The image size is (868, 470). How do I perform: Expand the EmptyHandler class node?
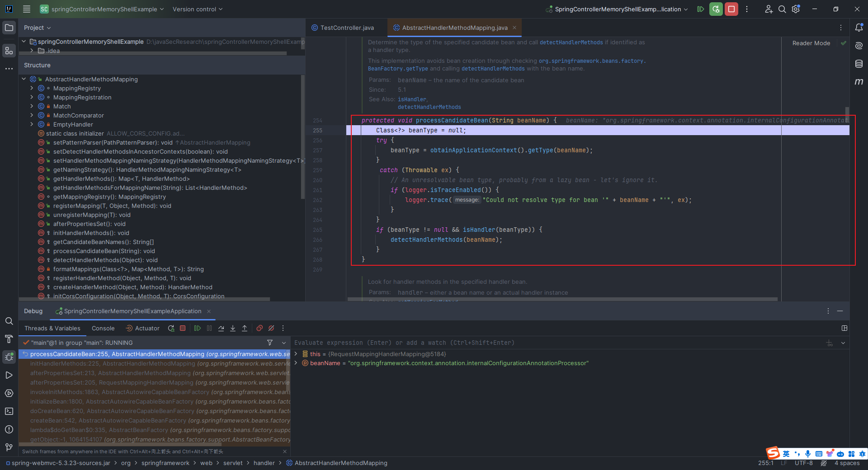(32, 124)
